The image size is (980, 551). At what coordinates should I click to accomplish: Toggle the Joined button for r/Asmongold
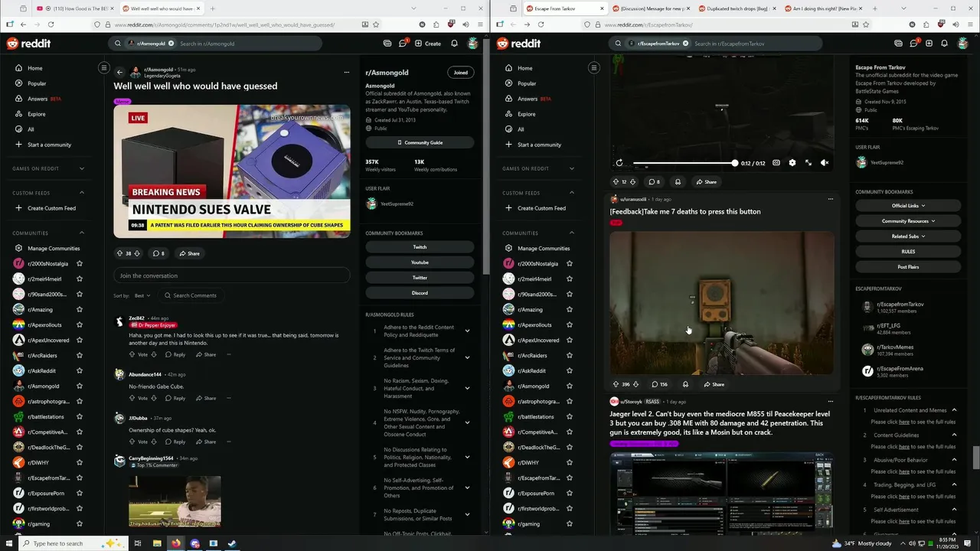point(460,73)
